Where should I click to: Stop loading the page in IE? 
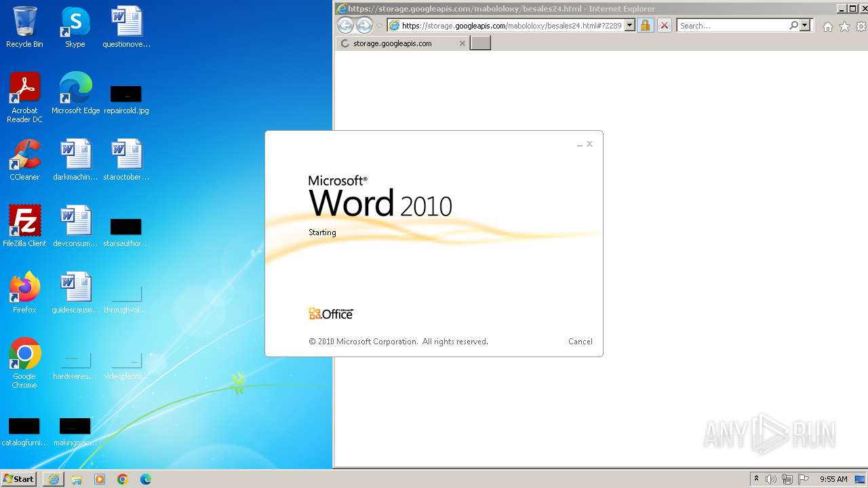click(665, 26)
